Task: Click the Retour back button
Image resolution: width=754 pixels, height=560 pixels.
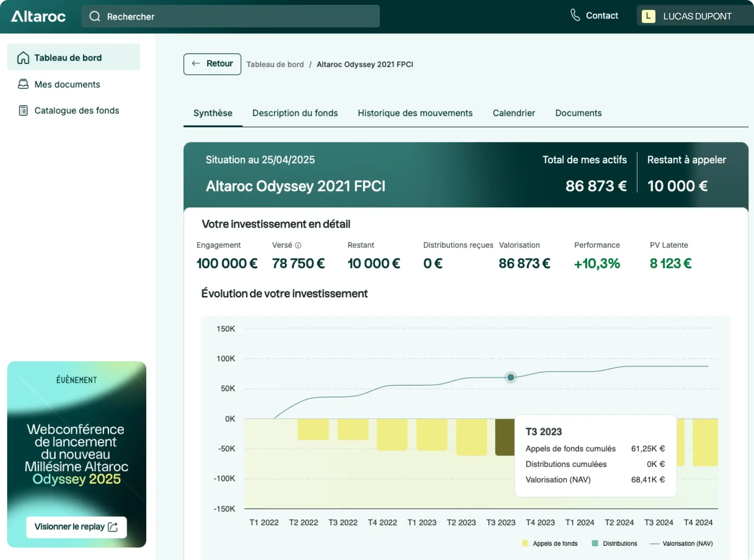Action: pyautogui.click(x=212, y=64)
